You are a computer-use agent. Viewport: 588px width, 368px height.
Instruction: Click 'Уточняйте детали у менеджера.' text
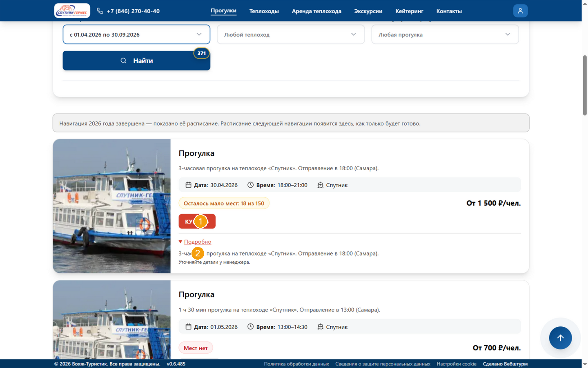point(214,262)
